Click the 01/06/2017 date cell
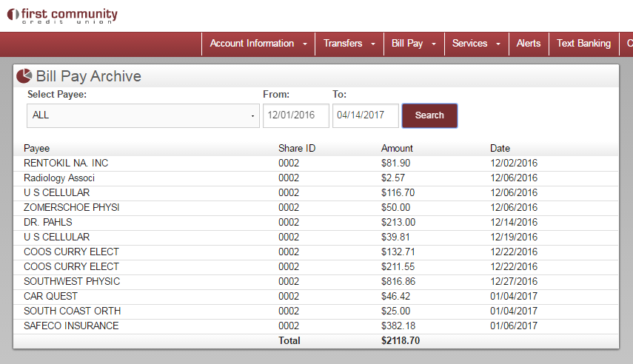 tap(514, 326)
